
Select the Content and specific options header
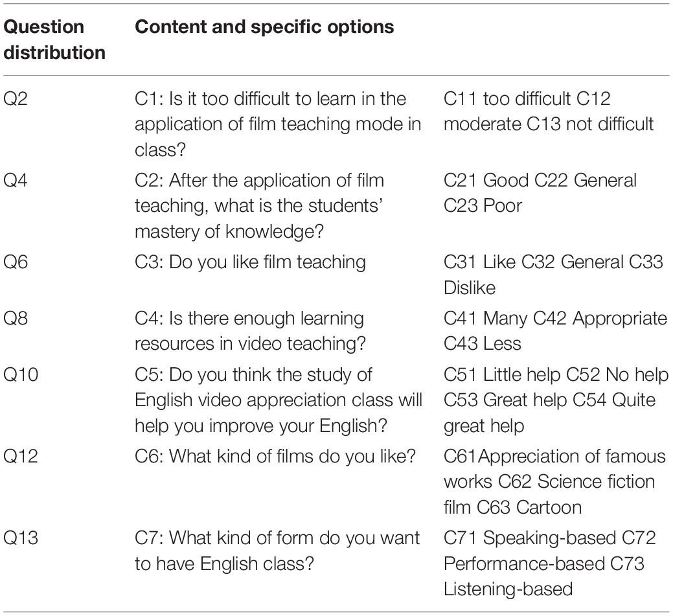point(264,27)
